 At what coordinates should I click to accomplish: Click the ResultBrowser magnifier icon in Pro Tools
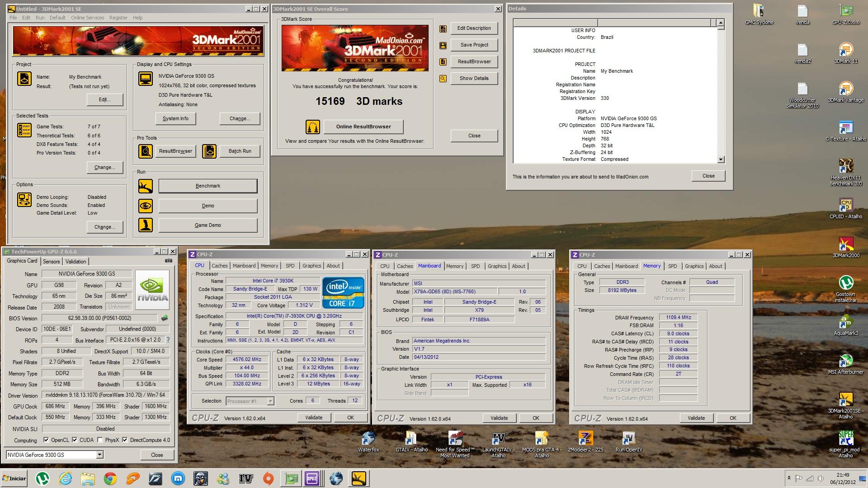(146, 151)
